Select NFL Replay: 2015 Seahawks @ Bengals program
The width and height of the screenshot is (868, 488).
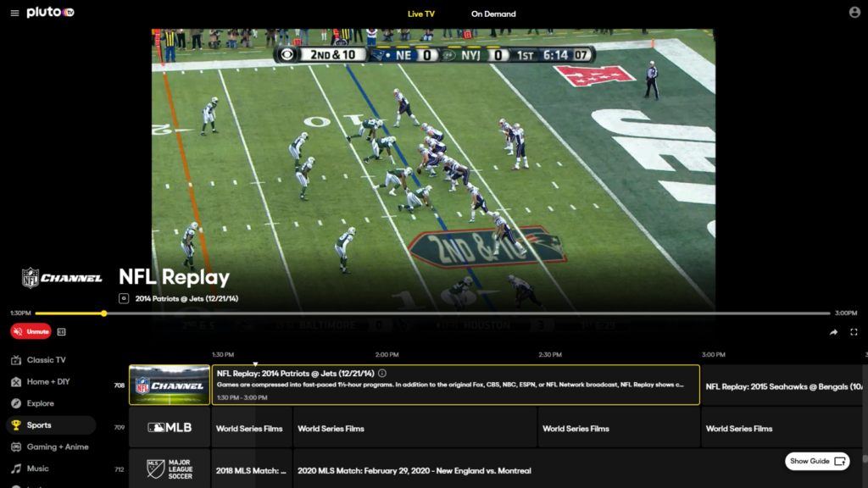[782, 385]
